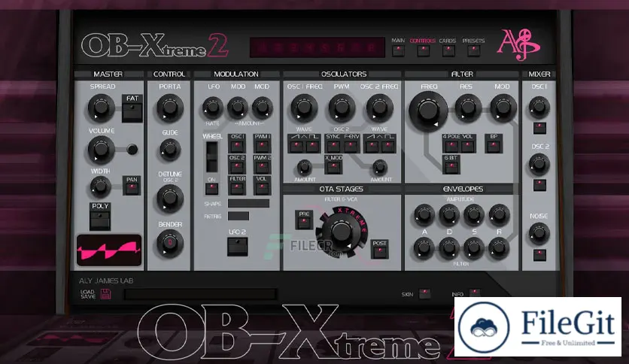Image resolution: width=629 pixels, height=364 pixels.
Task: Route LFO to VOL button
Action: pos(262,189)
